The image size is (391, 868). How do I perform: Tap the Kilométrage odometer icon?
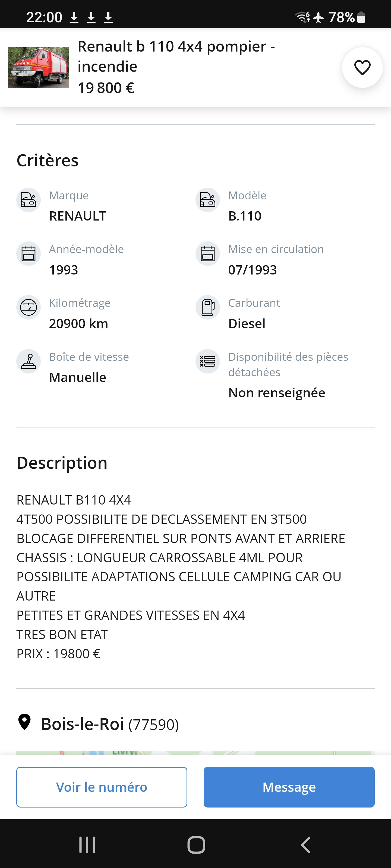click(29, 307)
